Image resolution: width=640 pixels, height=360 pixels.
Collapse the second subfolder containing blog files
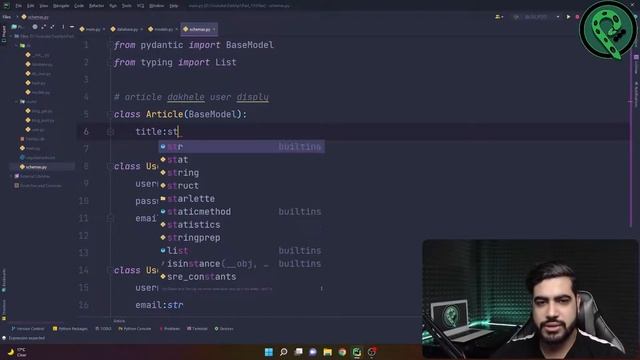click(x=17, y=102)
